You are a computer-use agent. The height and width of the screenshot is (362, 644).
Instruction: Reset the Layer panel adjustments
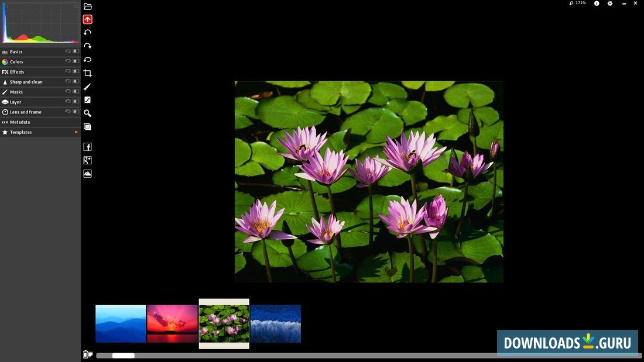coord(68,101)
